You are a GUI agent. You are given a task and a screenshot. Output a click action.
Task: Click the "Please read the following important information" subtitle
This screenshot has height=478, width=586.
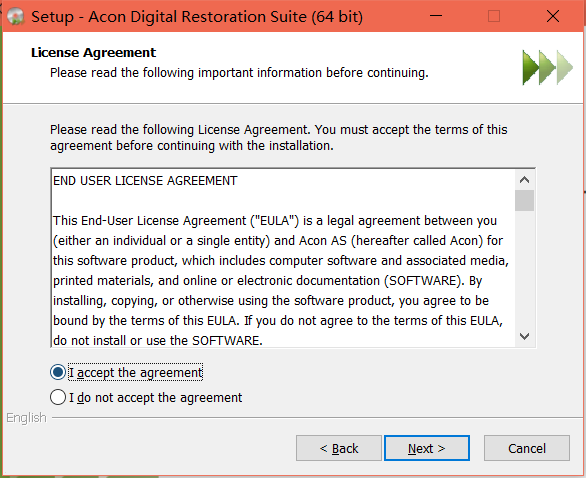point(239,73)
